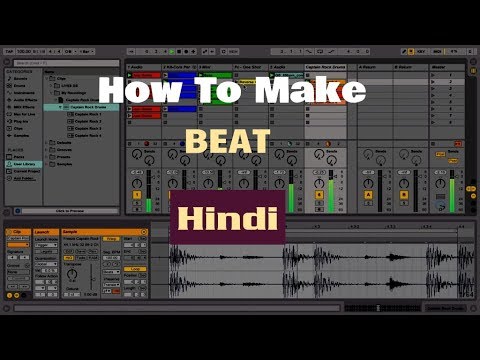Image resolution: width=480 pixels, height=360 pixels.
Task: Toggle Captain Rock Drums track activator
Action: 319,195
